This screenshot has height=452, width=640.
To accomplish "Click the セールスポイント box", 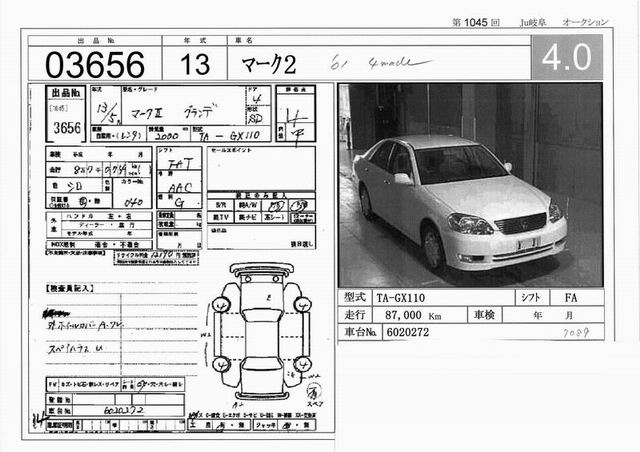I will click(261, 168).
